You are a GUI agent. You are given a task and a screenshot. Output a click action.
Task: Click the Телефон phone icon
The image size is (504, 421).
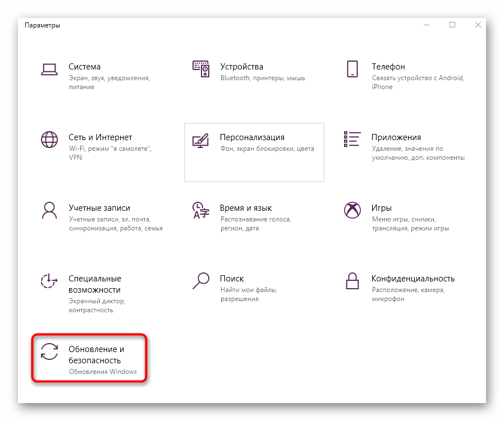pyautogui.click(x=352, y=69)
